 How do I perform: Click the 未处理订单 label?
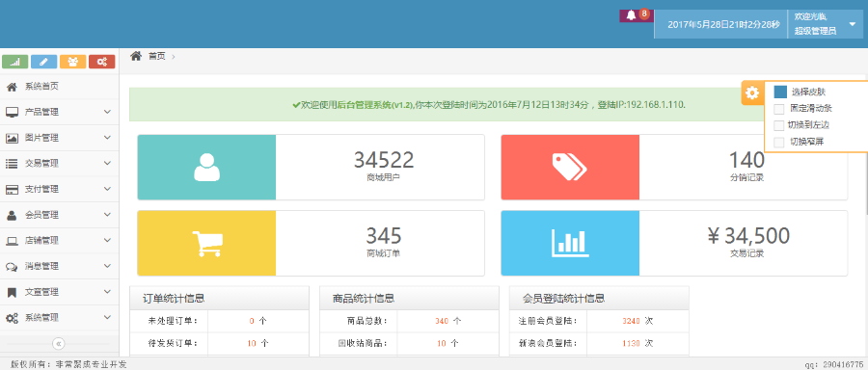[x=174, y=321]
